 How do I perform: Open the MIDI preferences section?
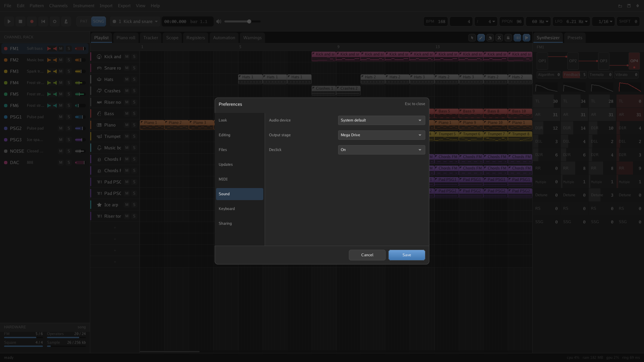(x=239, y=179)
